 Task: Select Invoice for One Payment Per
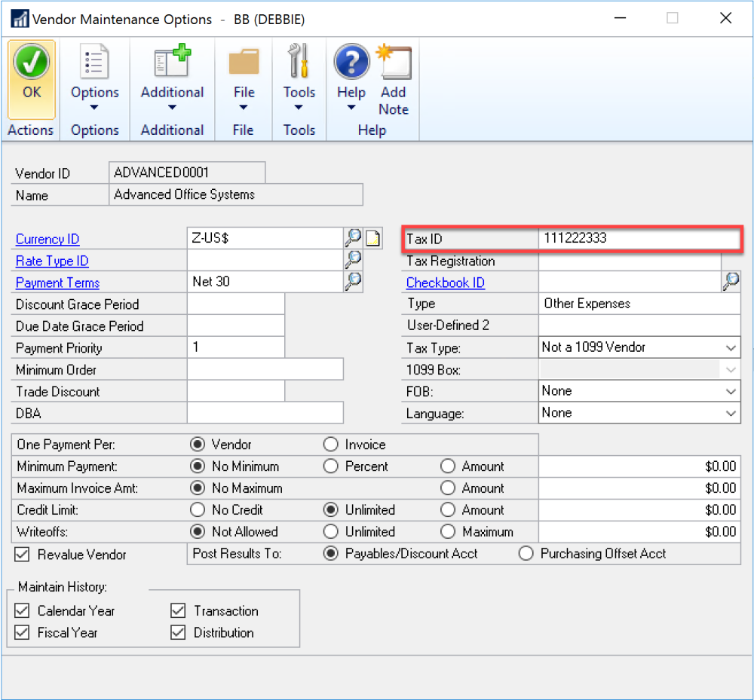[330, 445]
